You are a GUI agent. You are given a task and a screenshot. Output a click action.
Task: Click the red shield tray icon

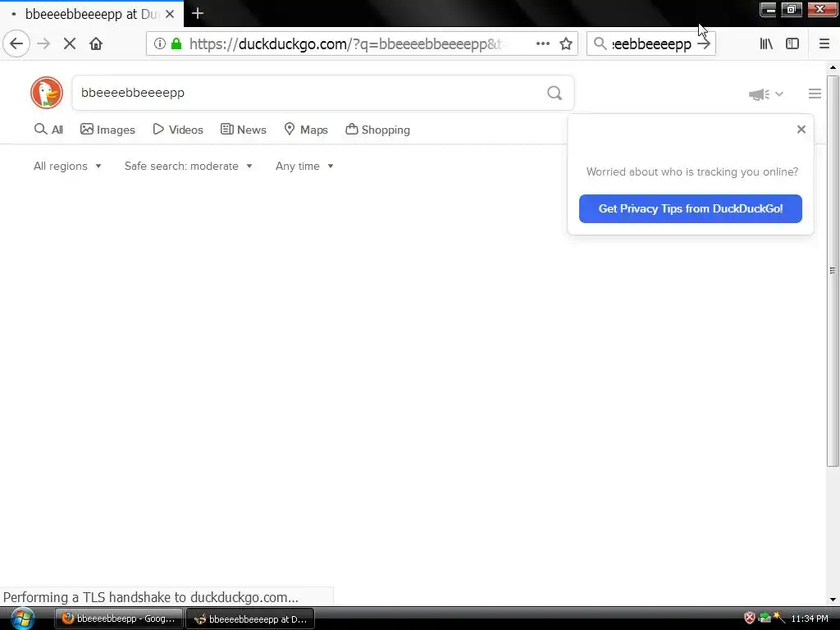click(750, 619)
